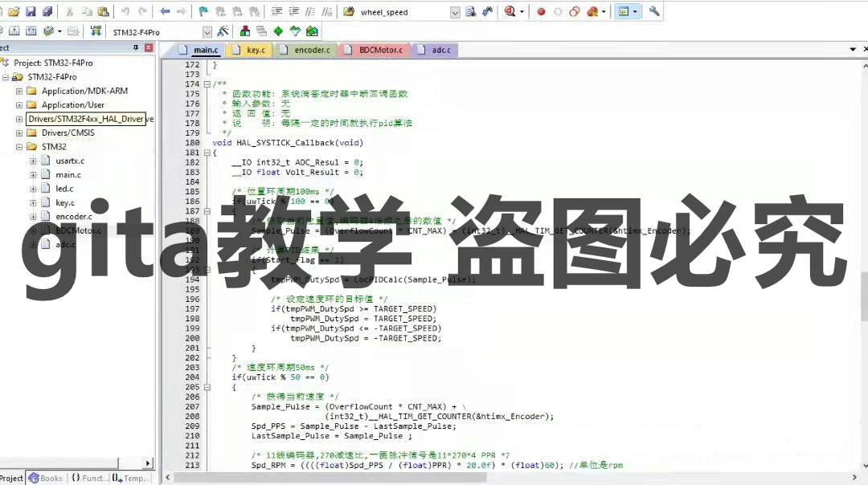Open the batch build dropdown arrow

click(x=59, y=31)
